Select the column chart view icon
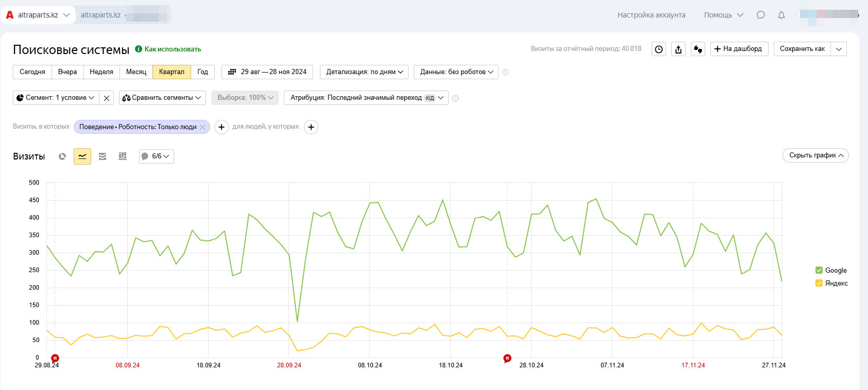 point(123,156)
